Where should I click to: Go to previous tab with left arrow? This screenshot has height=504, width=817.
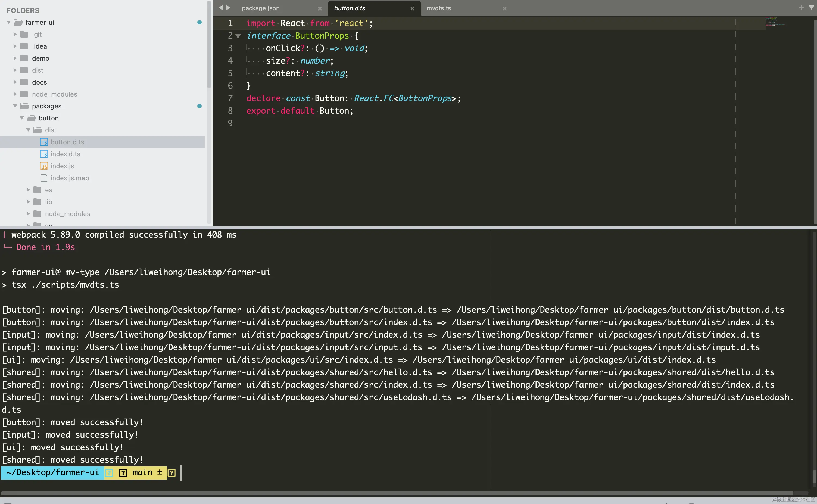click(x=220, y=8)
